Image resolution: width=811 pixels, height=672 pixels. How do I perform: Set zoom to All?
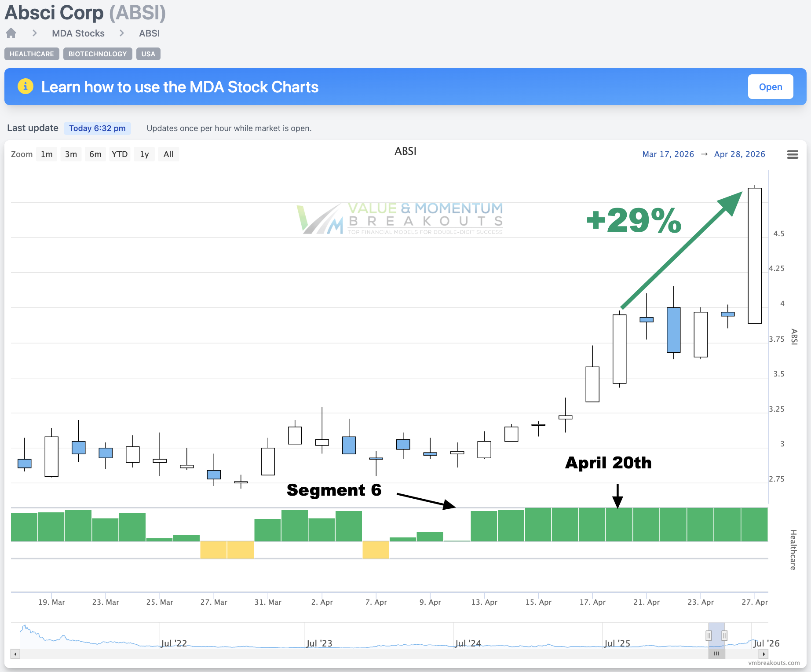point(168,154)
